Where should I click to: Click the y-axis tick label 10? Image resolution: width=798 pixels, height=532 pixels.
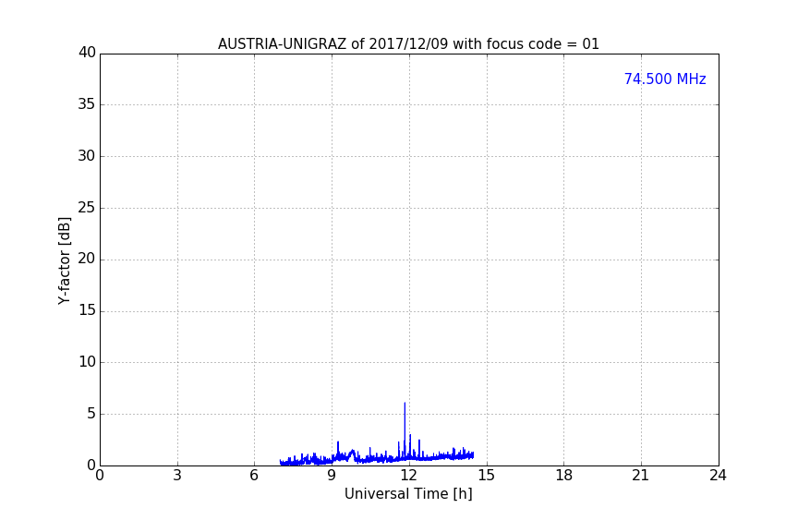(x=87, y=362)
